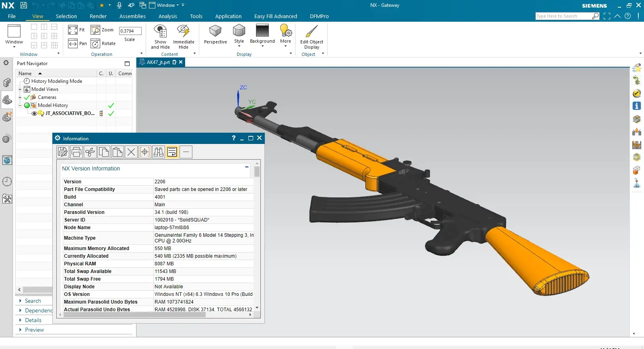Click print icon in Information window
644x349 pixels.
pos(76,152)
